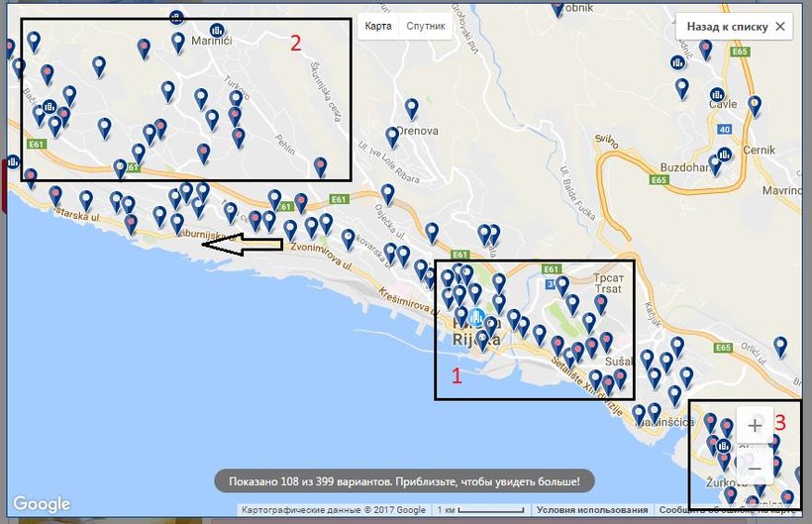Zoom in with the plus button
812x524 pixels.
click(x=755, y=426)
